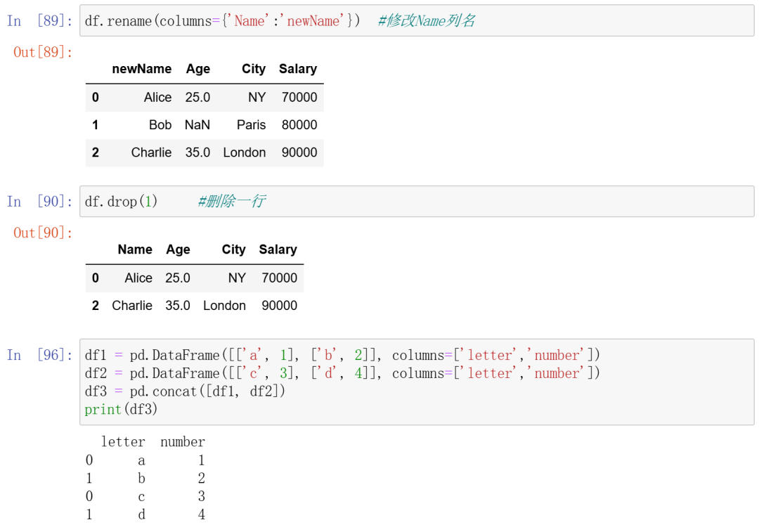This screenshot has width=759, height=532.
Task: Select the In [90] cell prompt
Action: pos(39,202)
